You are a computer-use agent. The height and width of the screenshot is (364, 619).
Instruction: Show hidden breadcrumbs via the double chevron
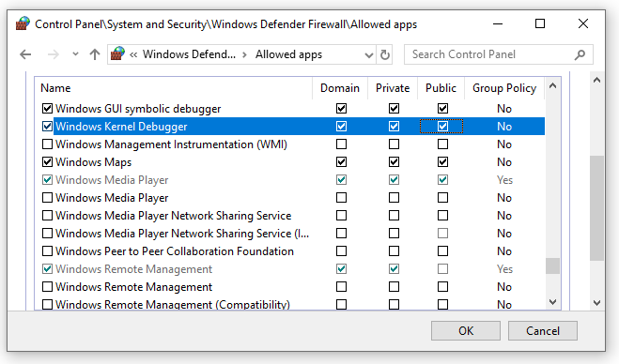133,54
